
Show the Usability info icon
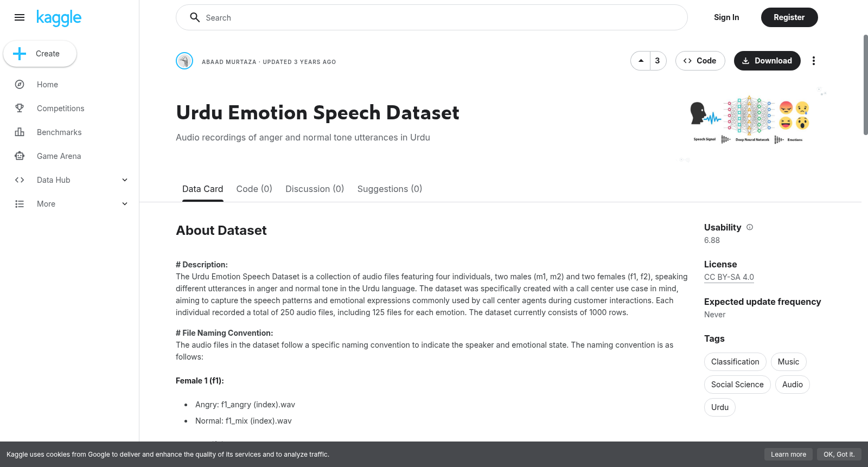click(750, 227)
